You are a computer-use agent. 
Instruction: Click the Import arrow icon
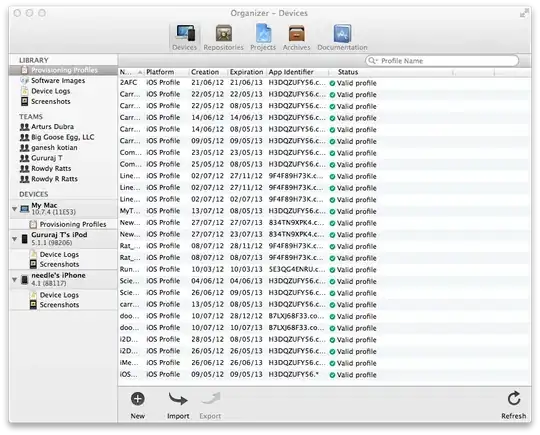point(178,400)
